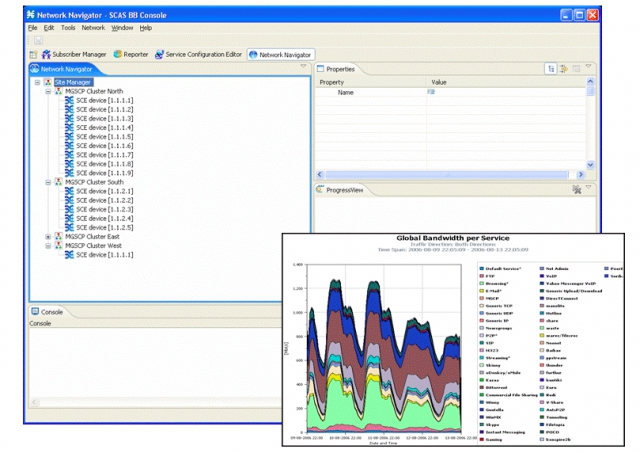Image resolution: width=640 pixels, height=453 pixels.
Task: Collapse the MGSCP Cluster South node
Action: pyautogui.click(x=48, y=182)
